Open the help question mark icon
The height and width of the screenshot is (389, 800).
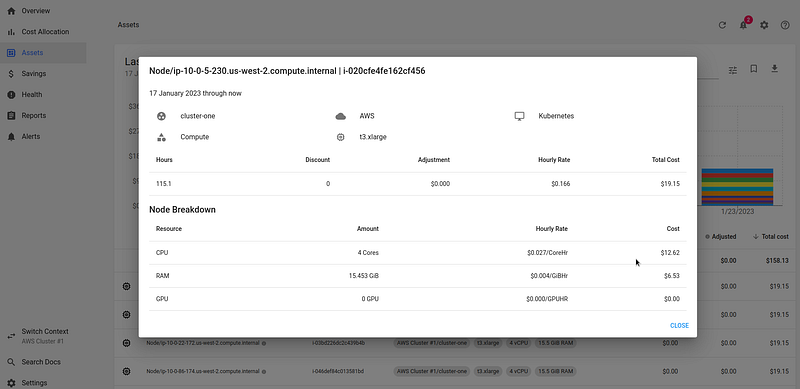785,25
